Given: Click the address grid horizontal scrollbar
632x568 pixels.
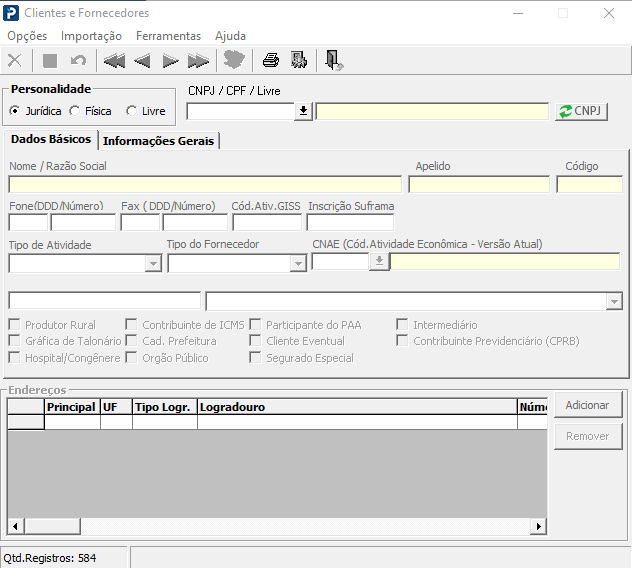Looking at the screenshot, I should click(x=277, y=527).
